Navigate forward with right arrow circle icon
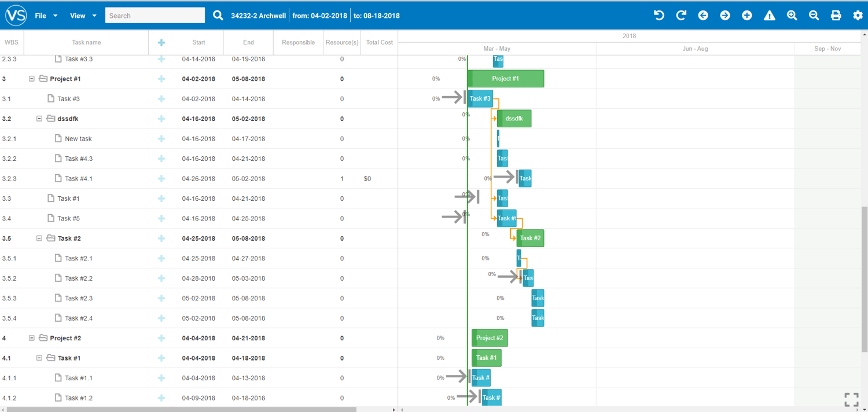Screen dimensions: 868x412 [725, 16]
